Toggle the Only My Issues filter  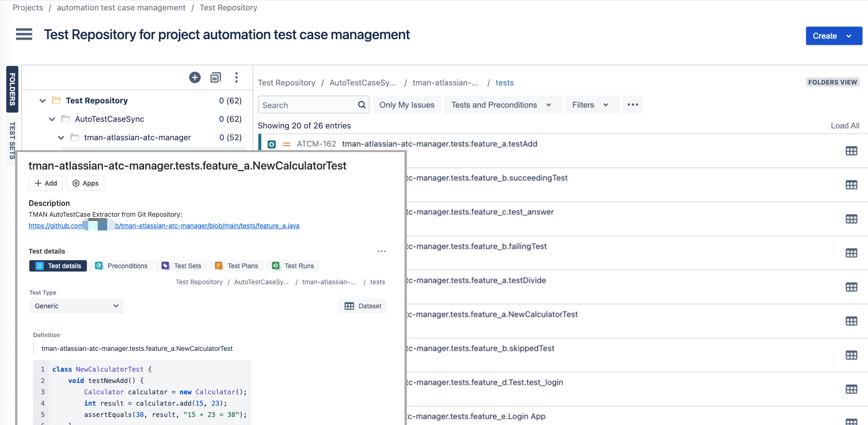[407, 105]
